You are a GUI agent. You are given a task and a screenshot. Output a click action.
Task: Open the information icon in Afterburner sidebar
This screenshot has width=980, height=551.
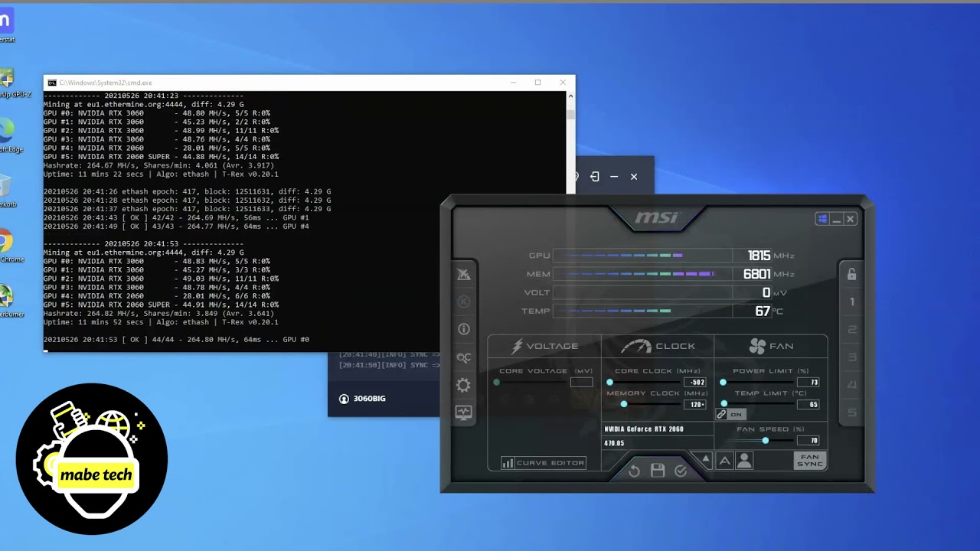tap(463, 329)
